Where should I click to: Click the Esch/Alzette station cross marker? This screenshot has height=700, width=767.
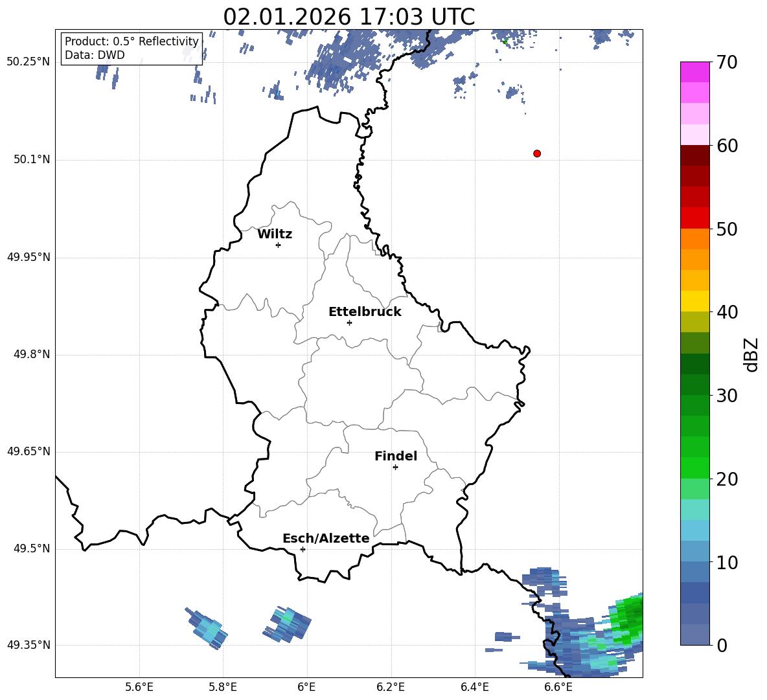[x=303, y=549]
